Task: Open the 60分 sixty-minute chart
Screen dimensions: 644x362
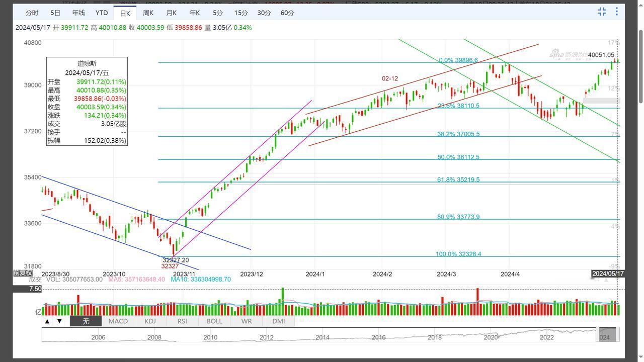Action: point(287,13)
